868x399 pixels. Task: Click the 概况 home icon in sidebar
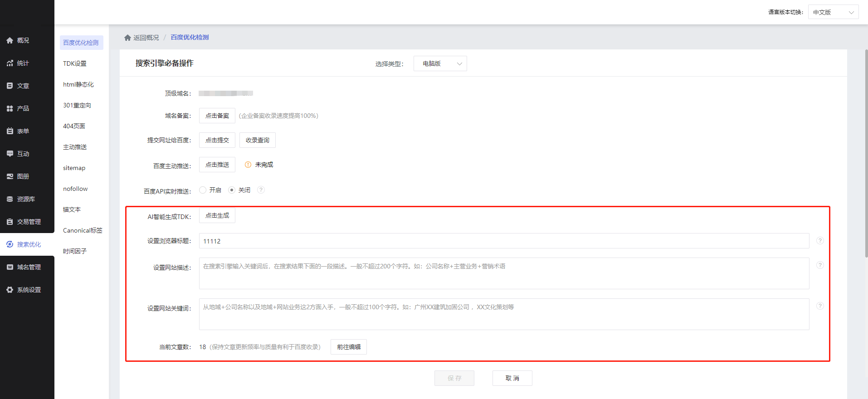(10, 40)
